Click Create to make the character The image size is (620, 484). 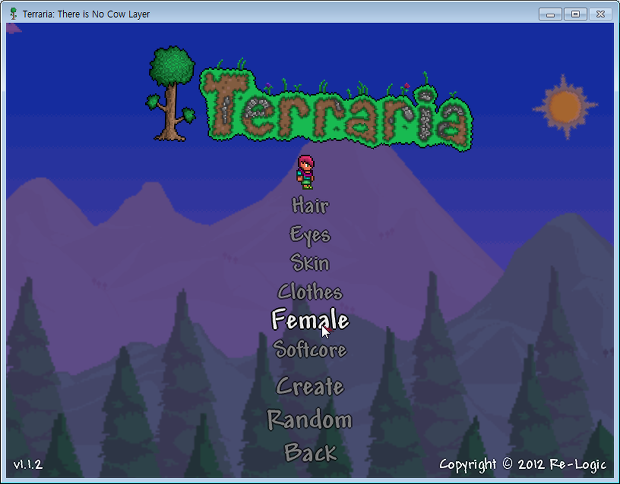[310, 386]
